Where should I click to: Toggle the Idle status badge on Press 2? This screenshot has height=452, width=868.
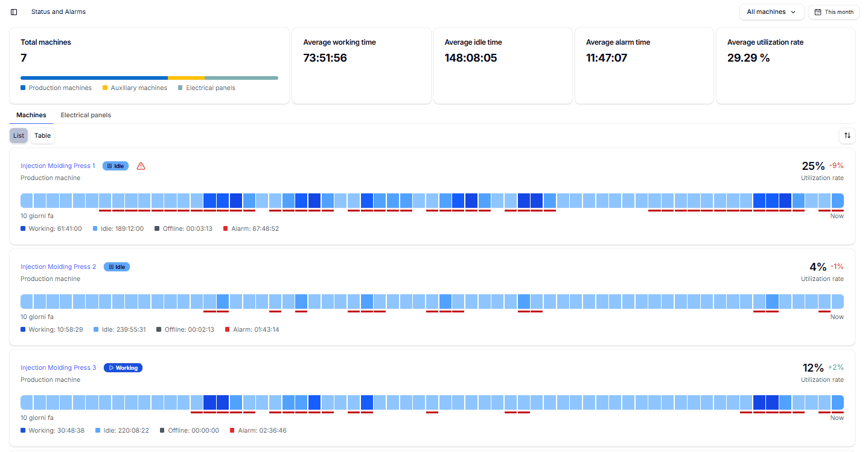coord(116,266)
